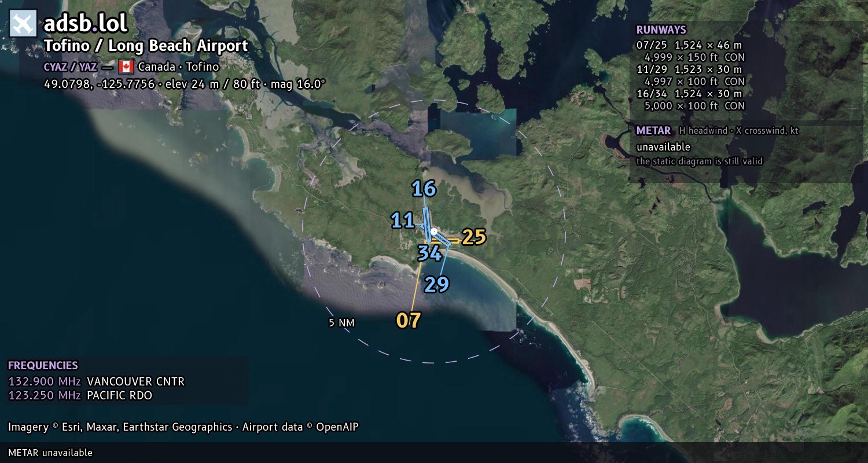Click the 4,997 × 100 ft CON line

(x=694, y=82)
